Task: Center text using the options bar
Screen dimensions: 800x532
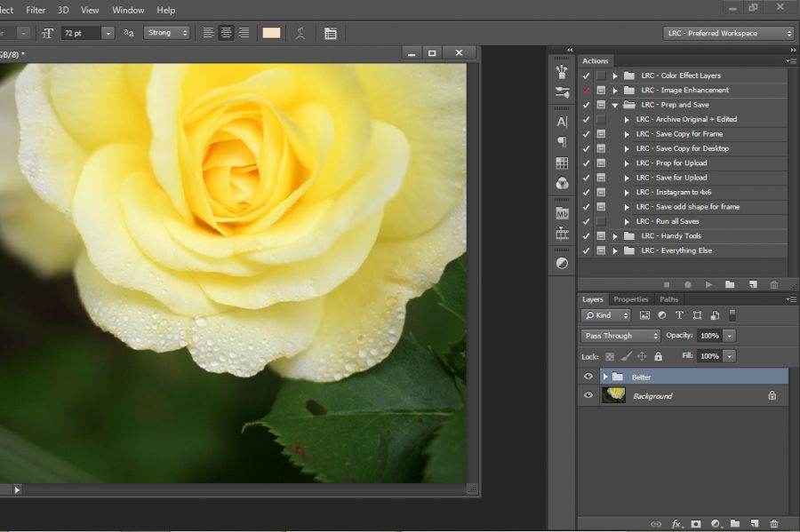Action: coord(226,33)
